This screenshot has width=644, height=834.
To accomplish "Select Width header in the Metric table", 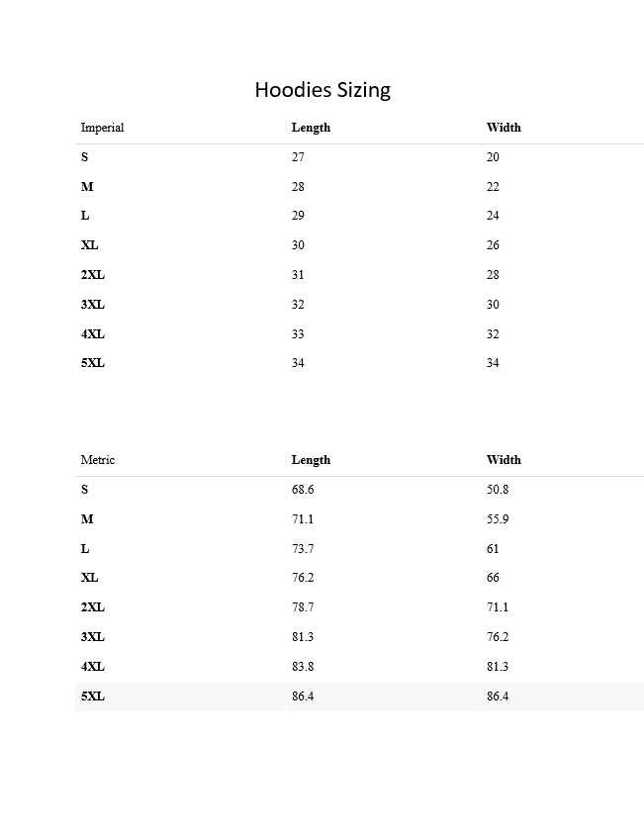I will coord(504,460).
